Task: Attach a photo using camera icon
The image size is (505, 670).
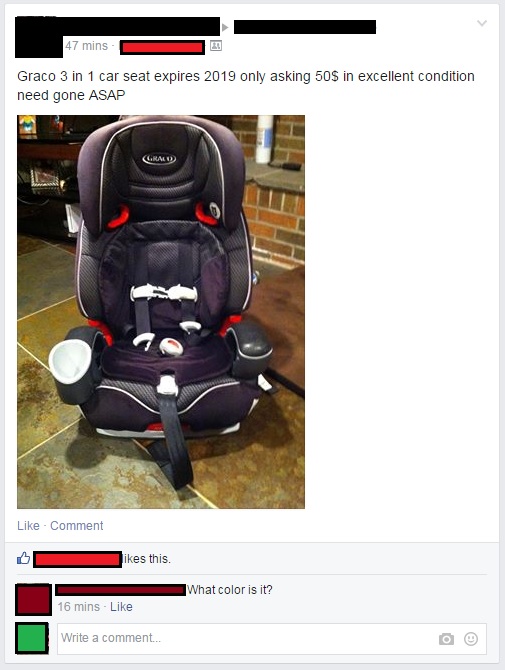Action: tap(446, 639)
